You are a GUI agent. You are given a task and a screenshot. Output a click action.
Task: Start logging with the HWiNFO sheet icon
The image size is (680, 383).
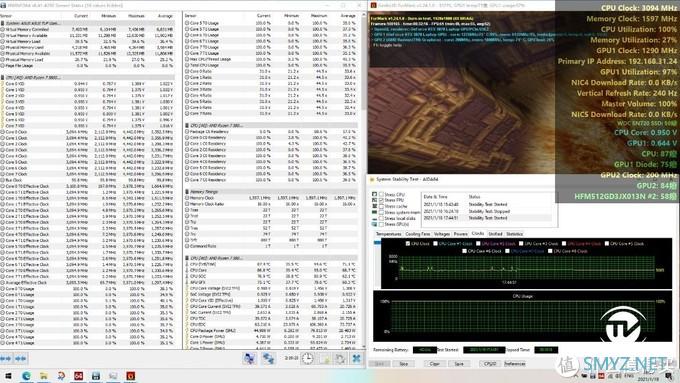(325, 358)
